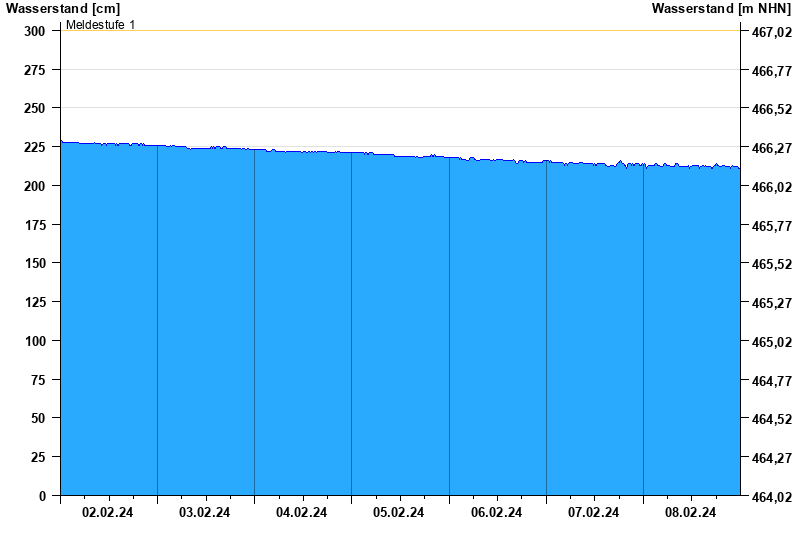Select the 225 tick label on the cm axis

click(34, 147)
